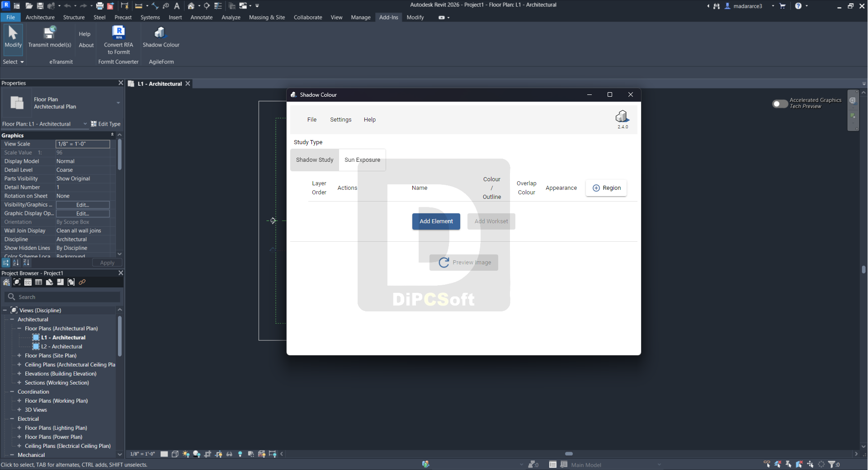The width and height of the screenshot is (868, 470).
Task: Select the Text tool 'A' in quick access toolbar
Action: pyautogui.click(x=177, y=6)
